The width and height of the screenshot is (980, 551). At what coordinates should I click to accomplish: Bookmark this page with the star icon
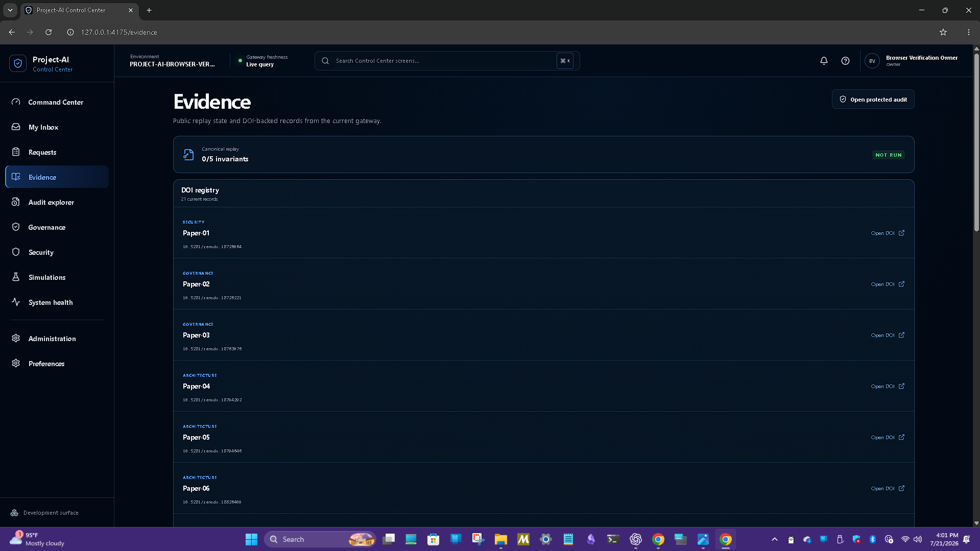tap(943, 32)
